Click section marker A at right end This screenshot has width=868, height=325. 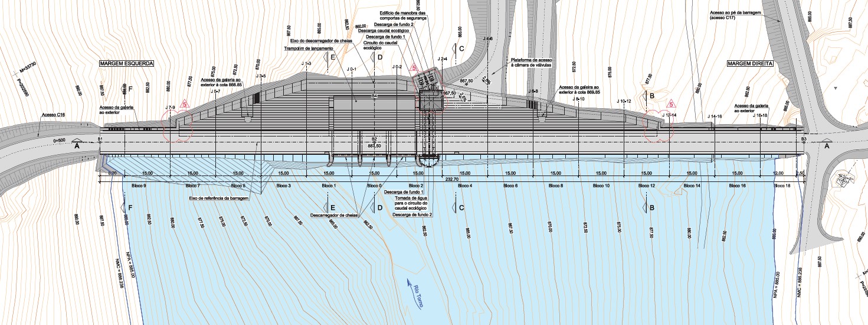pos(826,145)
